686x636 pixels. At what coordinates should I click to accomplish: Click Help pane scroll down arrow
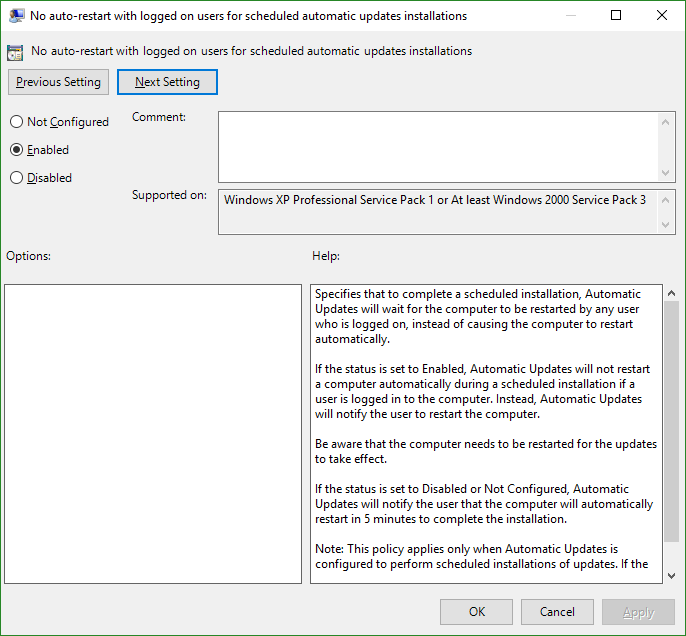click(x=672, y=576)
